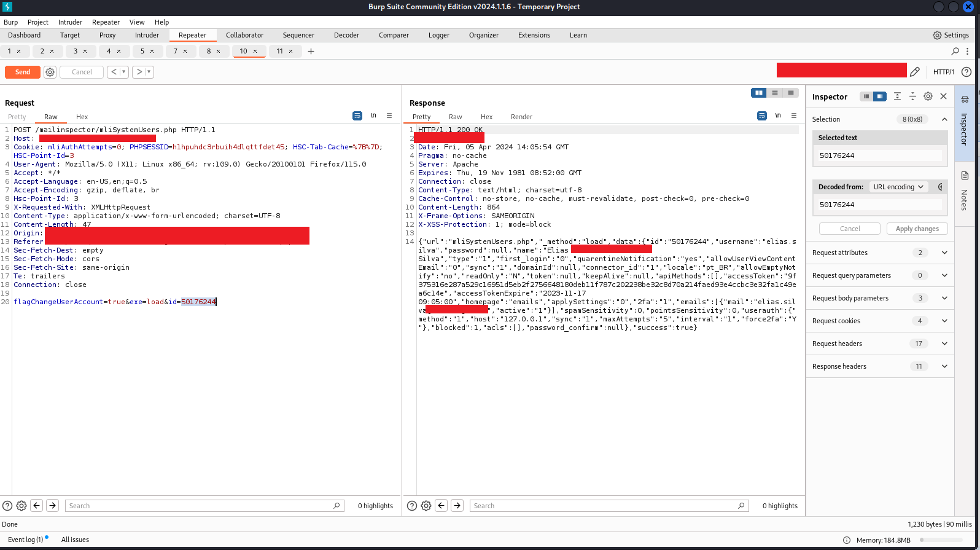Viewport: 980px width, 550px height.
Task: Open search settings gear below Response pane
Action: (x=426, y=506)
